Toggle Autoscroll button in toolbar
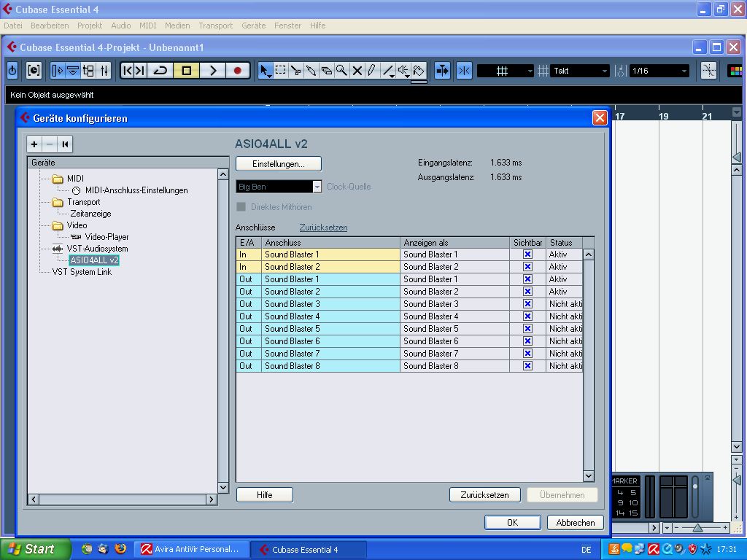The image size is (747, 560). [x=442, y=71]
